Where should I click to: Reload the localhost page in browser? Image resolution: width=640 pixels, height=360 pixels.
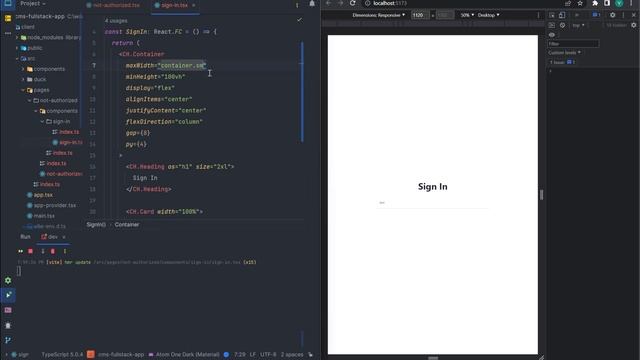pyautogui.click(x=353, y=3)
